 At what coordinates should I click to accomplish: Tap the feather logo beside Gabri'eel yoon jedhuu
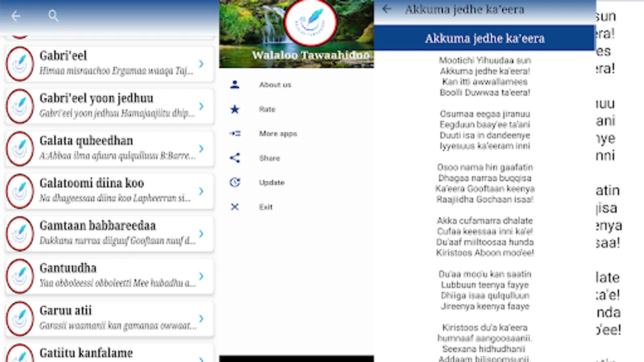pyautogui.click(x=20, y=106)
